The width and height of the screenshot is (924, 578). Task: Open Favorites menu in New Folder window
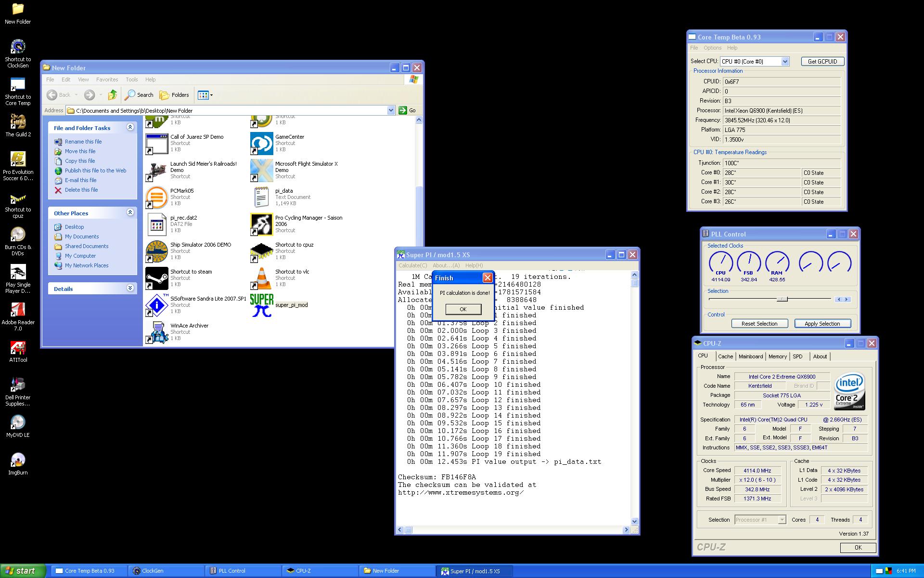107,79
